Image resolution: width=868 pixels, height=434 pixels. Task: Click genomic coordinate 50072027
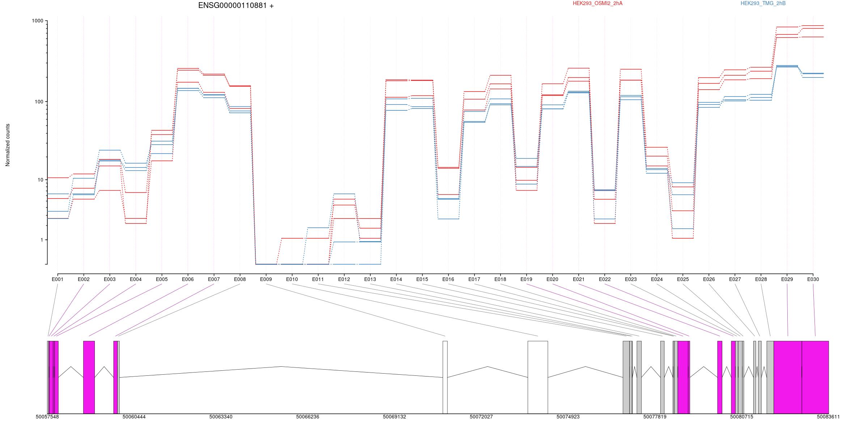(x=481, y=417)
